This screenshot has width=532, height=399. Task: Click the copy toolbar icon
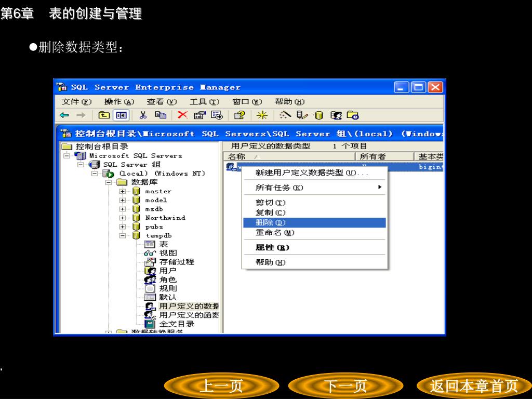161,115
